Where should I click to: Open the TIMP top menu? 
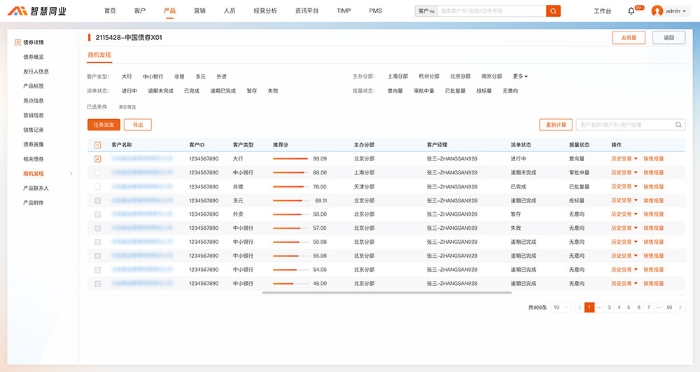click(344, 11)
